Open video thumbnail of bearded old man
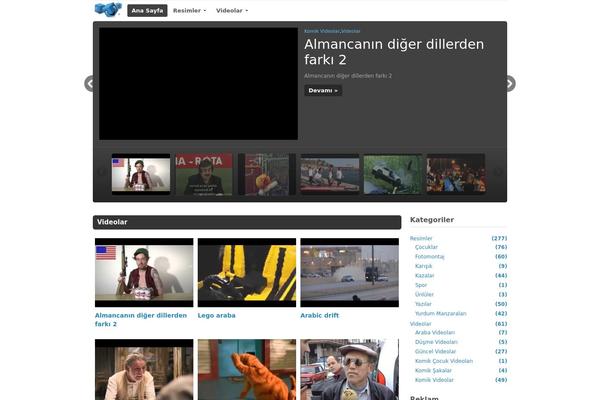Screen dimensions: 600x400 pos(144,369)
